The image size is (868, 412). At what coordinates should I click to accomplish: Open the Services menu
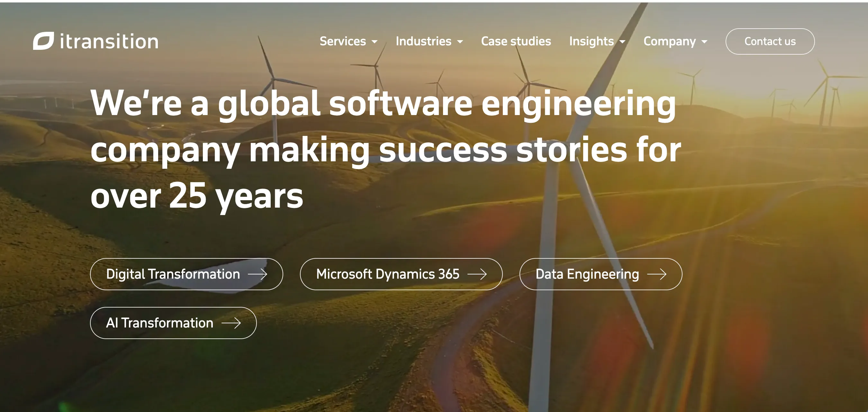(343, 41)
